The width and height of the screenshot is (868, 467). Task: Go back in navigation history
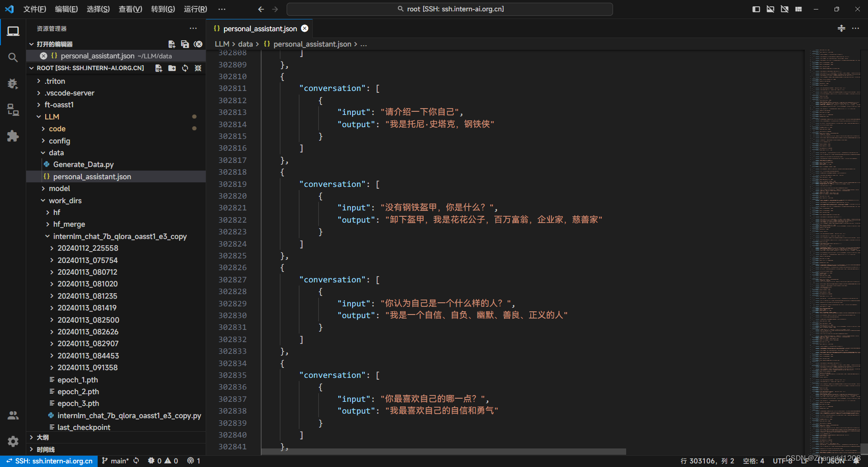(261, 9)
